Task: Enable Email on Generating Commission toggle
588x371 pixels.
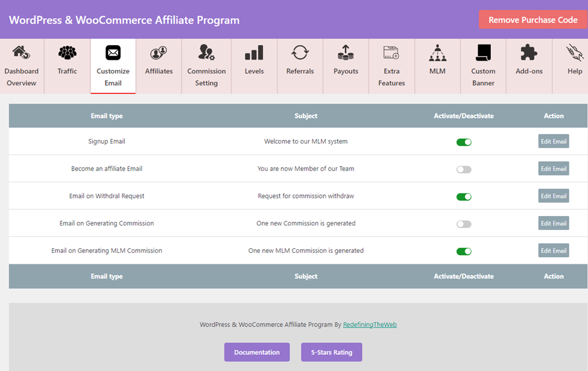Action: tap(464, 224)
